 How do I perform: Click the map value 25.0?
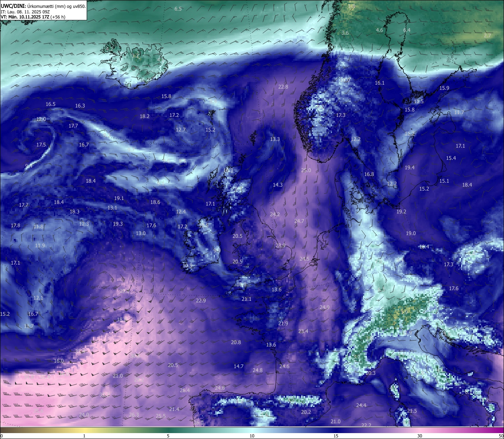306,170
